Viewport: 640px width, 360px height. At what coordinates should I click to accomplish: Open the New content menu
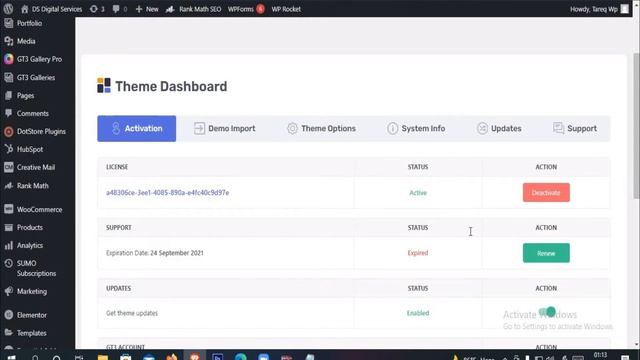[x=147, y=9]
